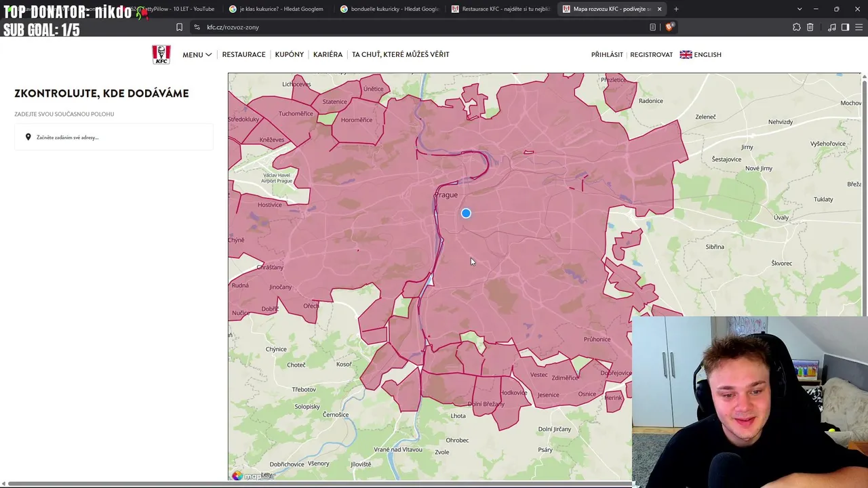This screenshot has width=868, height=488.
Task: Click the 'Tuchoměřice' map label
Action: click(296, 113)
